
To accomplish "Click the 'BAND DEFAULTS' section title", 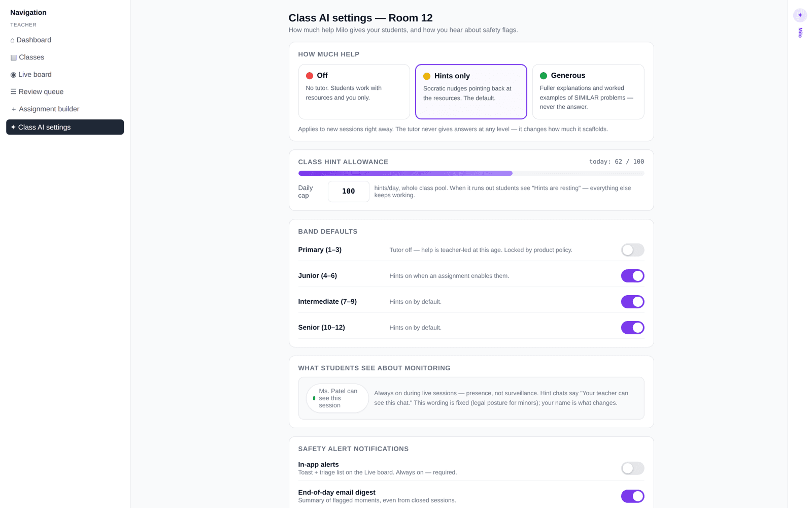I will pyautogui.click(x=328, y=232).
